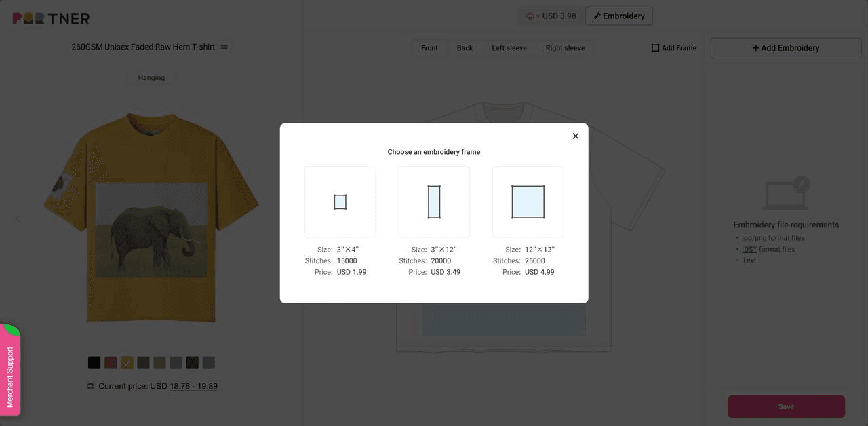Click the Partner logo
The height and width of the screenshot is (426, 868).
click(51, 18)
